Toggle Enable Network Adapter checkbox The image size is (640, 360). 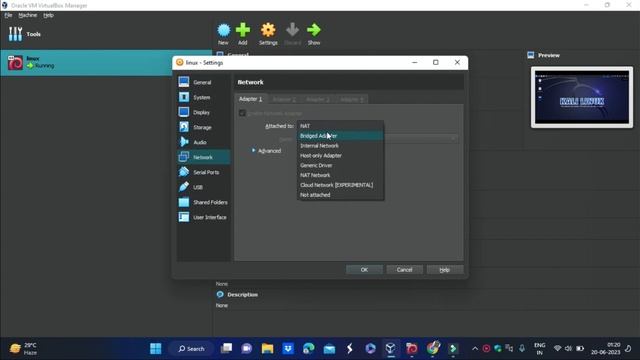(x=242, y=113)
